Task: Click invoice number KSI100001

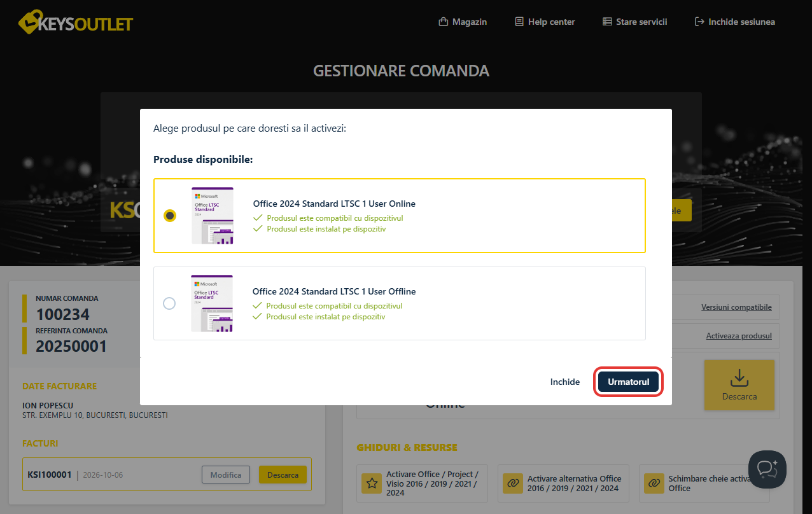Action: (x=50, y=475)
